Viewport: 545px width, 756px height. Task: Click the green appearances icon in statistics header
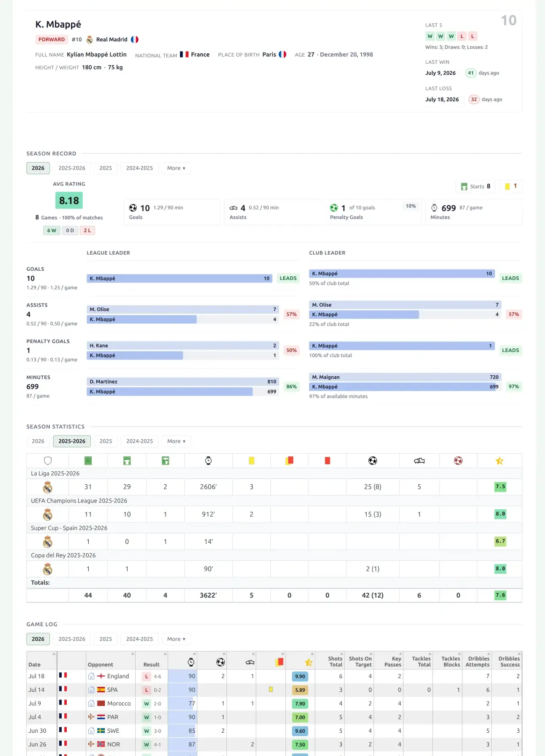point(88,461)
